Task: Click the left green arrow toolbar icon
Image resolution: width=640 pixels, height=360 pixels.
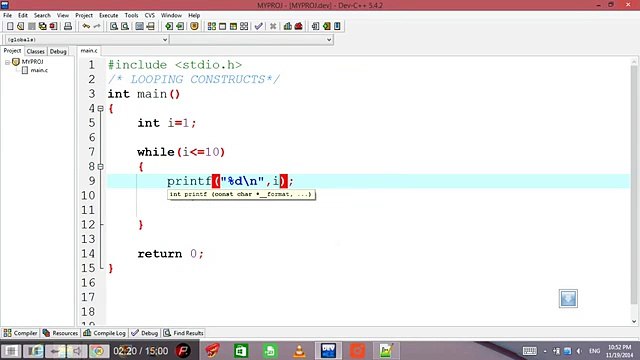Action: [x=169, y=26]
